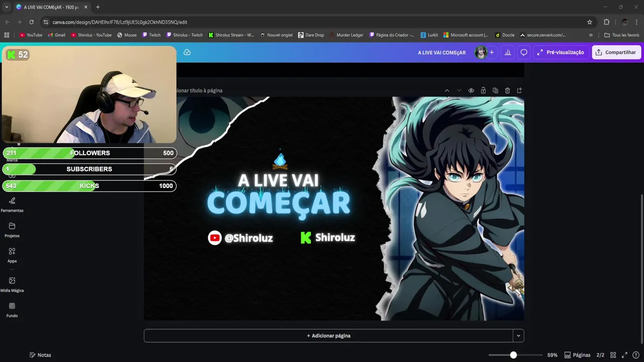Move page down with arrow icon
Viewport: 644px width, 362px height.
[459, 90]
